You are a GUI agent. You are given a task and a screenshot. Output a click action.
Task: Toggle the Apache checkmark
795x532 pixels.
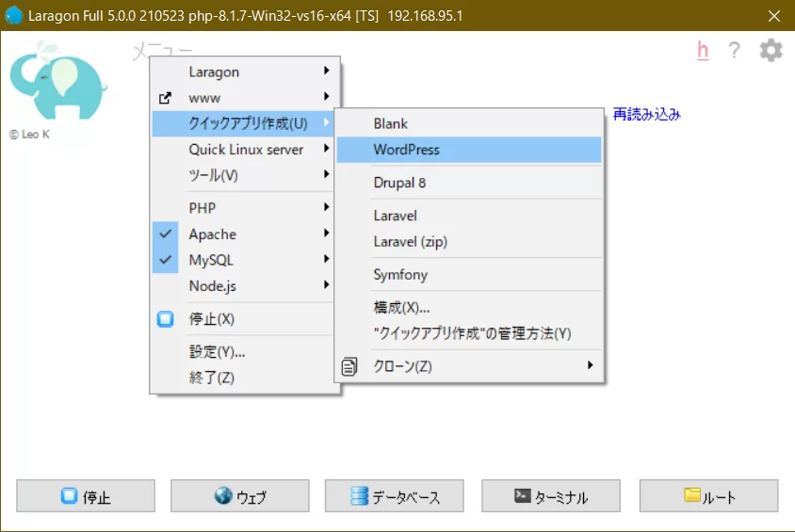pyautogui.click(x=165, y=234)
